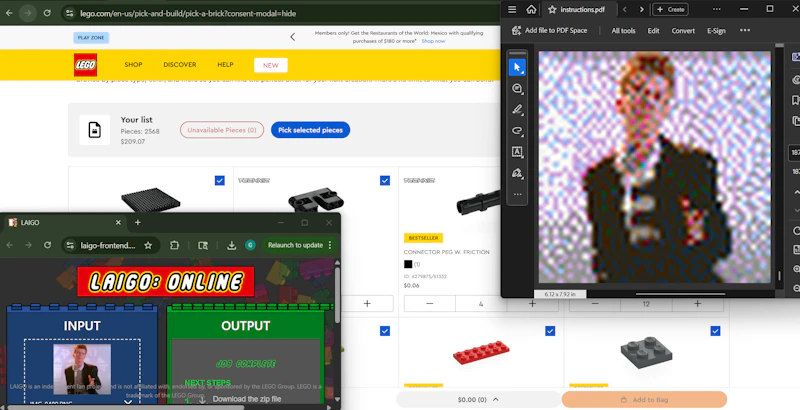Reload the LEGO Pick a Brick page
The width and height of the screenshot is (800, 410).
click(x=47, y=13)
